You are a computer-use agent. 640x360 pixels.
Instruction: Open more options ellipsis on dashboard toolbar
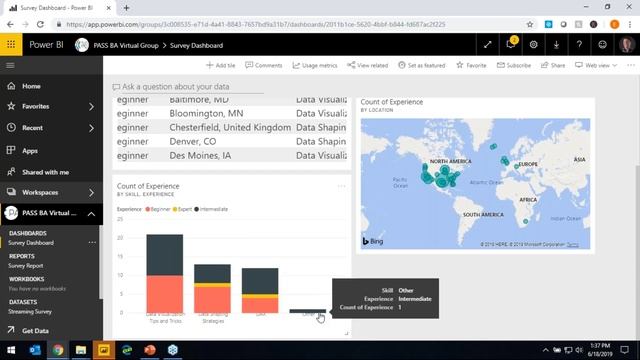[x=631, y=65]
